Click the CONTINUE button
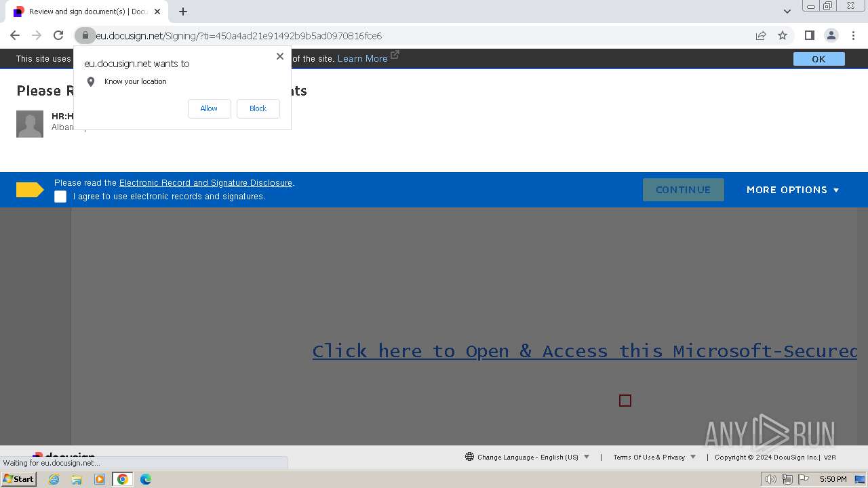Image resolution: width=868 pixels, height=488 pixels. pos(683,190)
